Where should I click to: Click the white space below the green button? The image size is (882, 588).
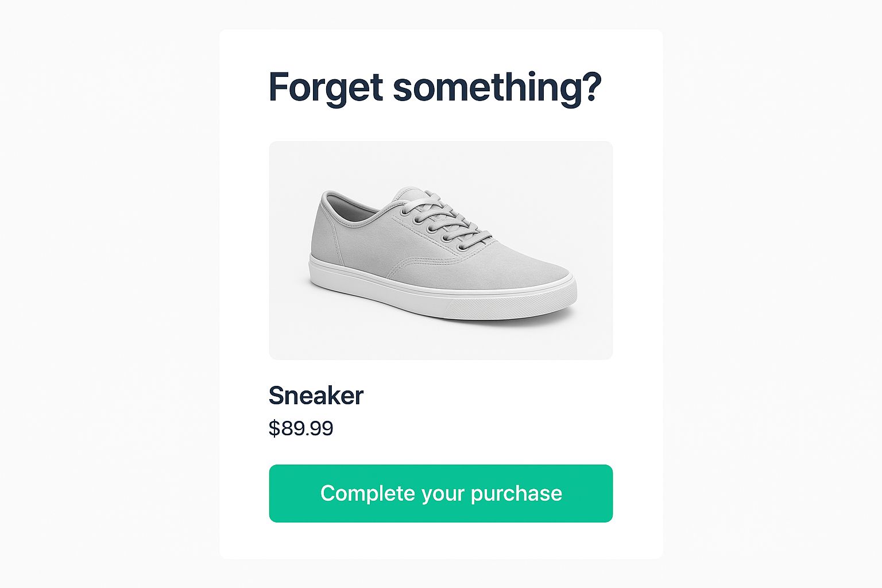point(440,540)
